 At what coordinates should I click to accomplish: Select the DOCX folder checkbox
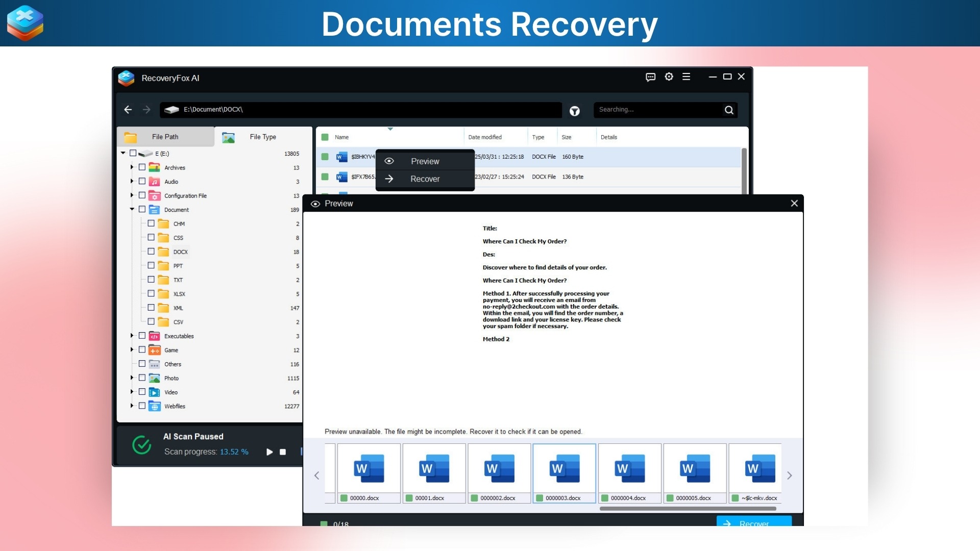coord(151,252)
